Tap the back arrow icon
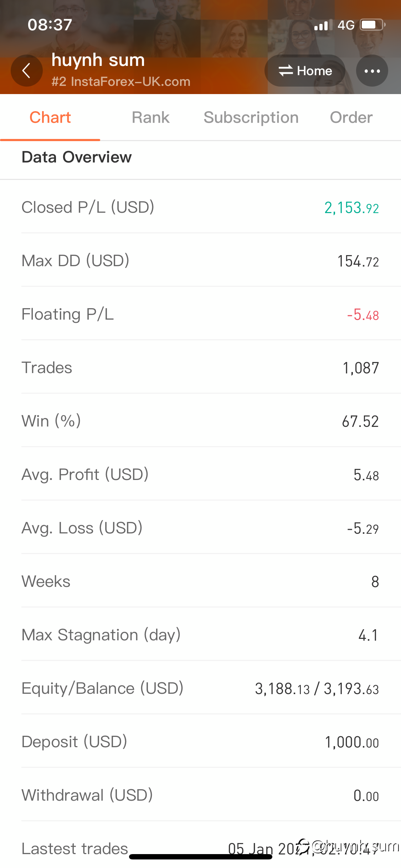 (x=26, y=71)
